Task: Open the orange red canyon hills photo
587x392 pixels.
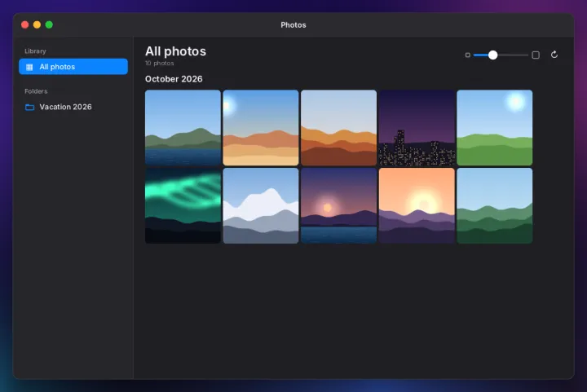Action: (x=339, y=128)
